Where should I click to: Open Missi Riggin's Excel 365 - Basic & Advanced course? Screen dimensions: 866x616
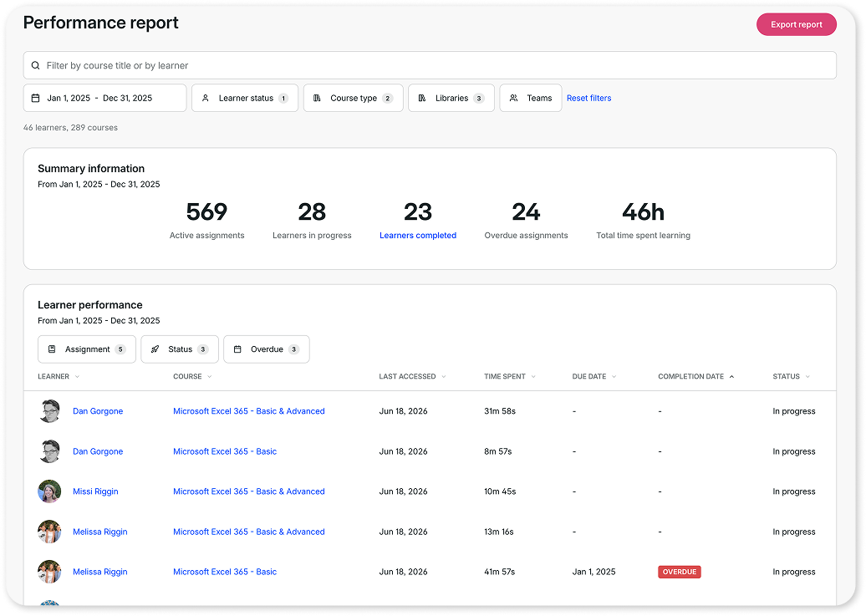pyautogui.click(x=249, y=491)
